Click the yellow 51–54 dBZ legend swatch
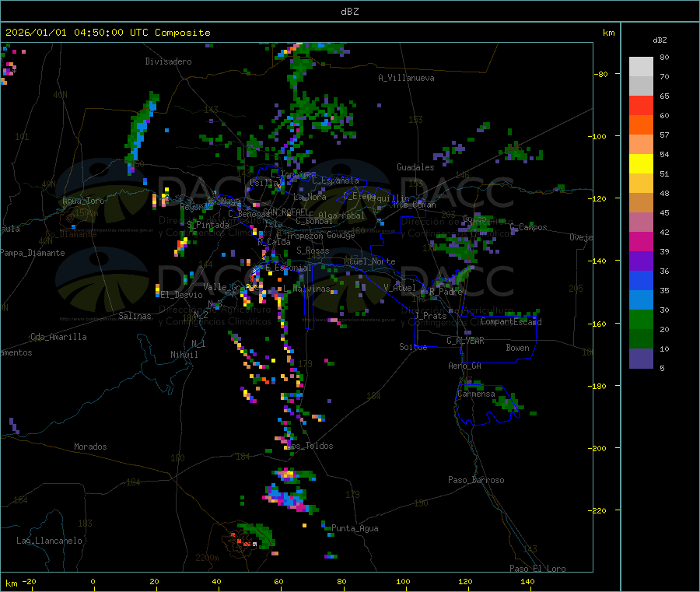 pos(641,164)
